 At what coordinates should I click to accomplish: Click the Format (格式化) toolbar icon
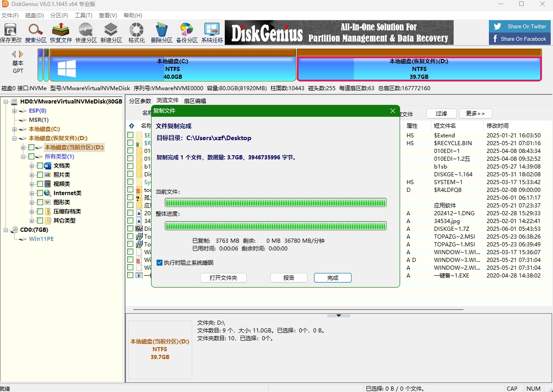(x=136, y=32)
